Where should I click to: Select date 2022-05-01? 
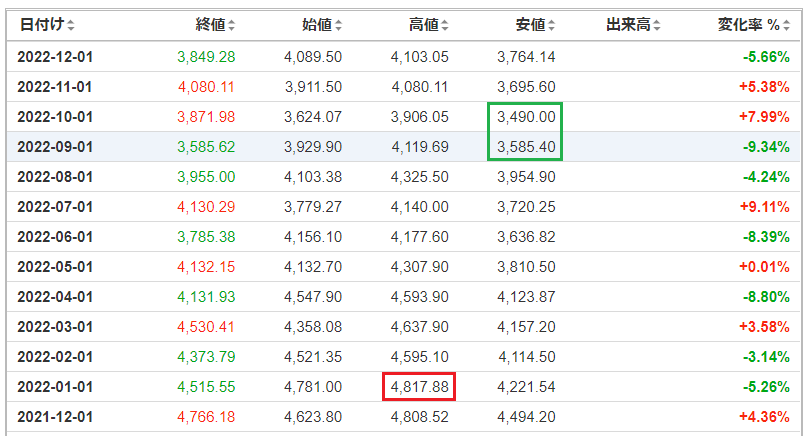pos(55,267)
